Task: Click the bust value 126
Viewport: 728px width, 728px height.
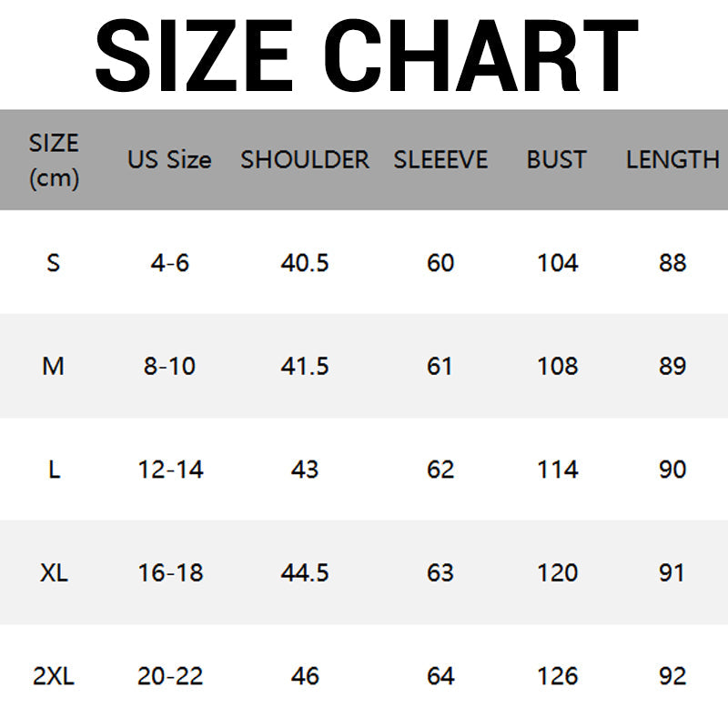Action: 557,676
